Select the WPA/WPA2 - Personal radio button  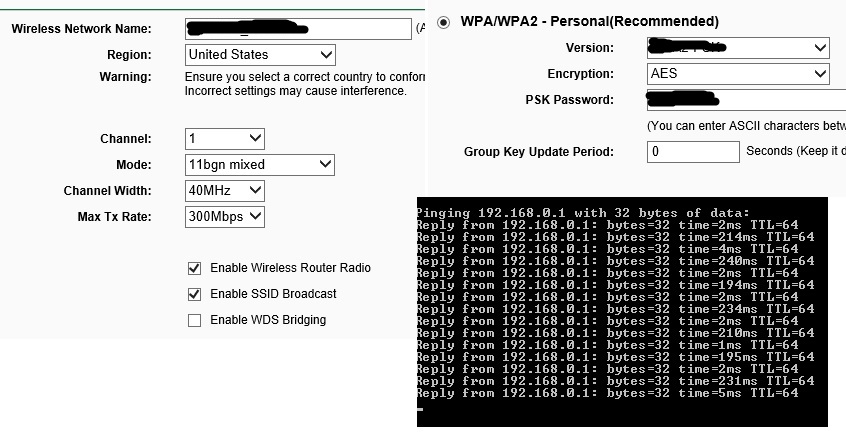point(443,22)
